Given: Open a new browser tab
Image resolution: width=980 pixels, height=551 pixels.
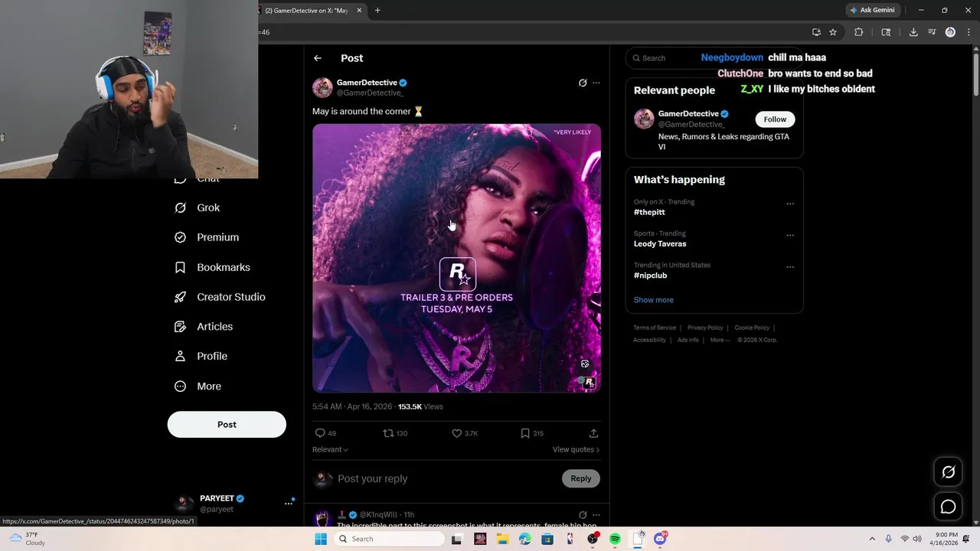Looking at the screenshot, I should coord(377,10).
